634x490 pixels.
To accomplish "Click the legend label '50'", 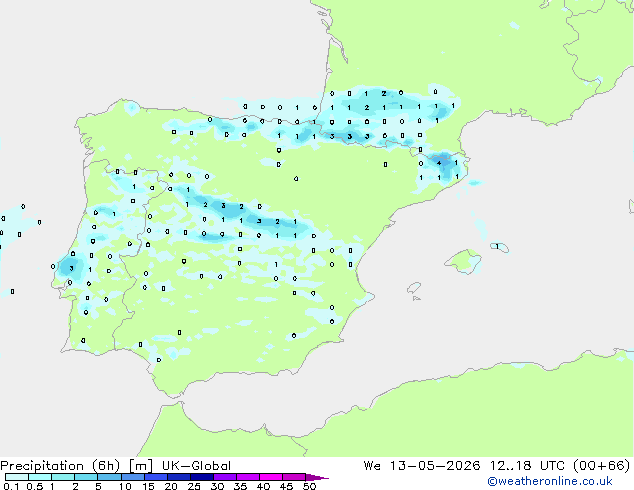I will click(x=309, y=486).
